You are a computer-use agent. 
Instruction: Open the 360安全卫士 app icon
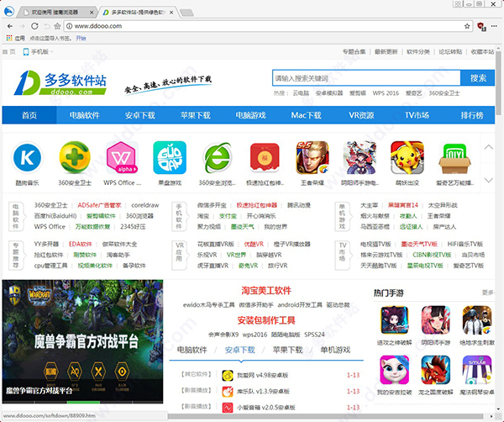pos(75,157)
